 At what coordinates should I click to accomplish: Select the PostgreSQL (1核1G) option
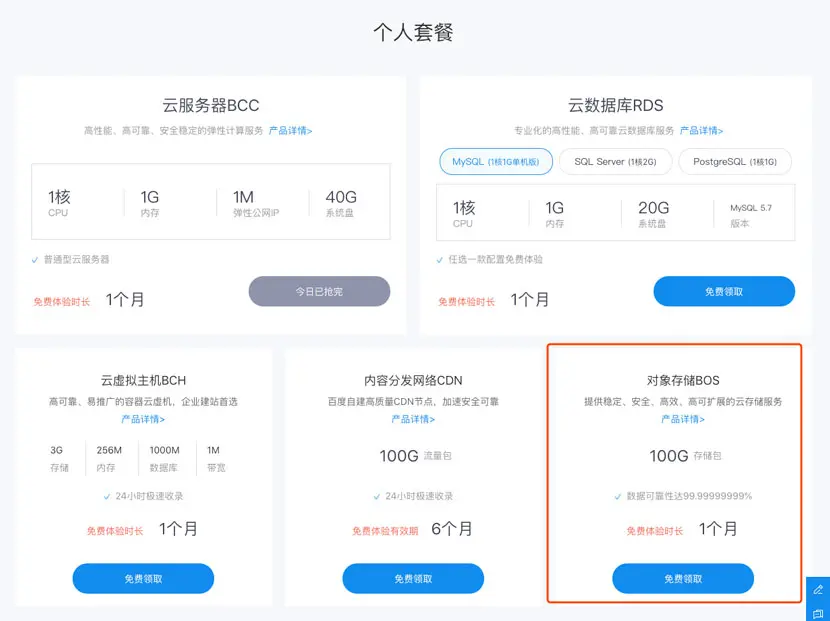[735, 161]
